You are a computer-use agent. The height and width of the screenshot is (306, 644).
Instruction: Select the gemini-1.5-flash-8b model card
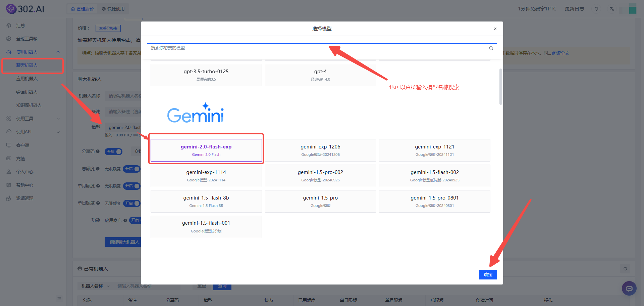pyautogui.click(x=206, y=201)
